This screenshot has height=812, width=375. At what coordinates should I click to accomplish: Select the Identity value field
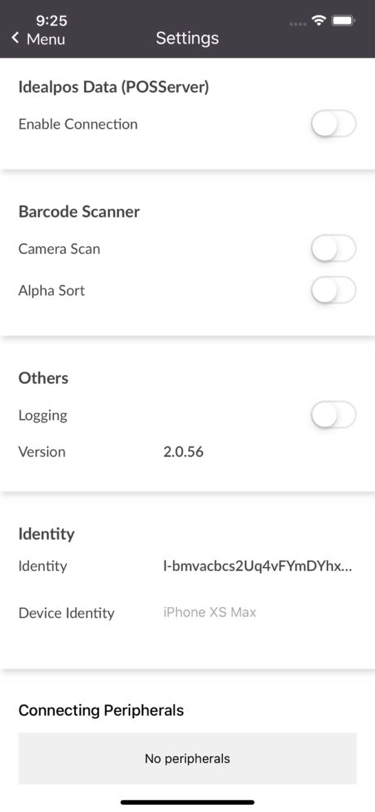(258, 567)
